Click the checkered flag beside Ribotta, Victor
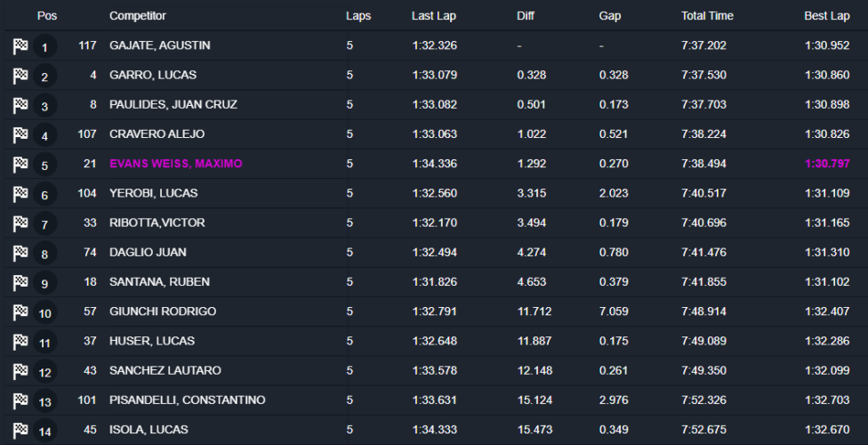868x445 pixels. (20, 223)
